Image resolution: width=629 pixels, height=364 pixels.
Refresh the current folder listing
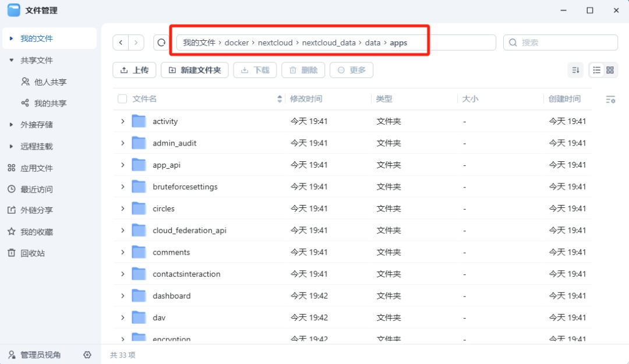click(161, 43)
